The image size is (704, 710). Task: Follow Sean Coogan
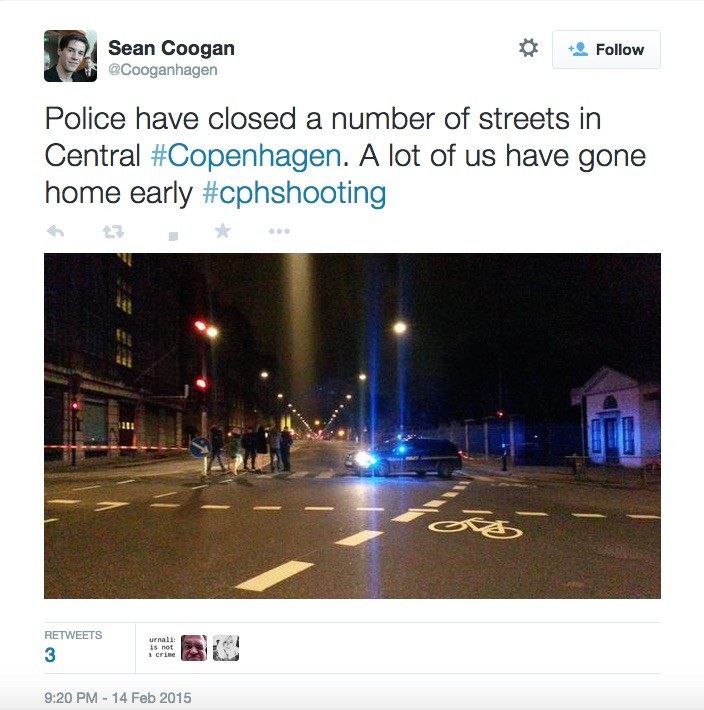606,49
